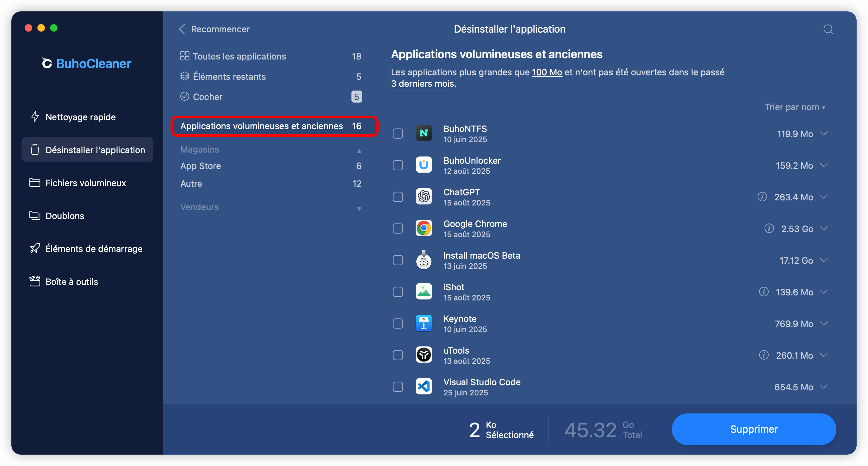Click the search magnifier icon
Viewport: 868px width, 466px height.
(828, 29)
